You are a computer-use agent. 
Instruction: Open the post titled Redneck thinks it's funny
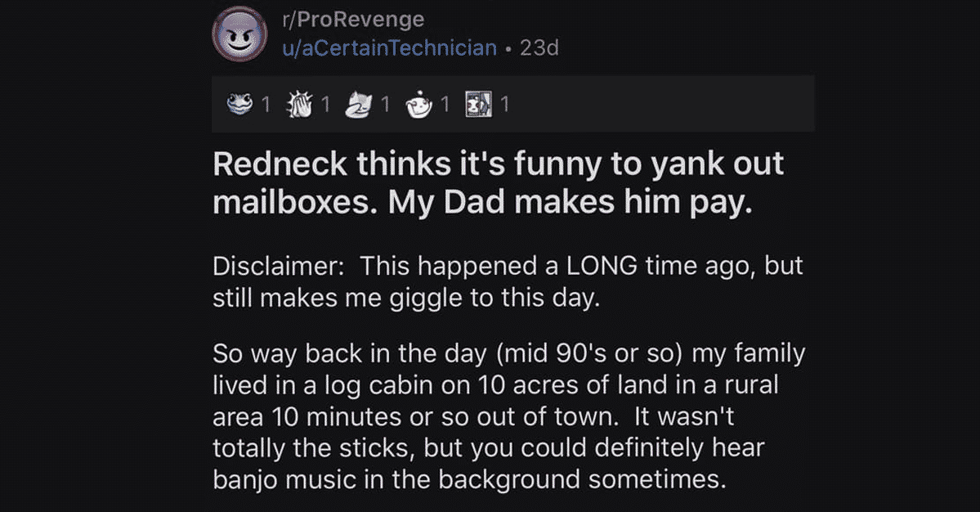click(498, 183)
